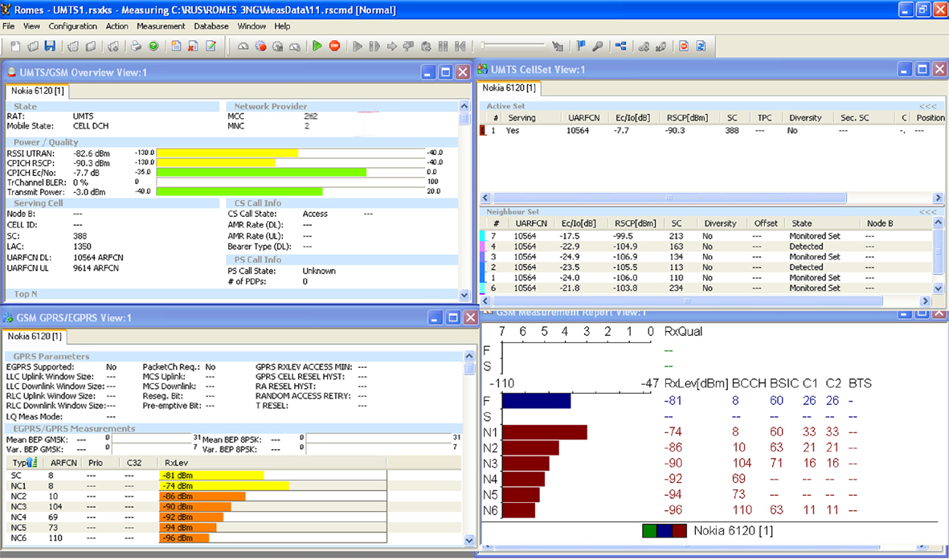Click the Active Set horizontal scrollbar thumb
Viewport: 949px width, 560px height.
[669, 198]
